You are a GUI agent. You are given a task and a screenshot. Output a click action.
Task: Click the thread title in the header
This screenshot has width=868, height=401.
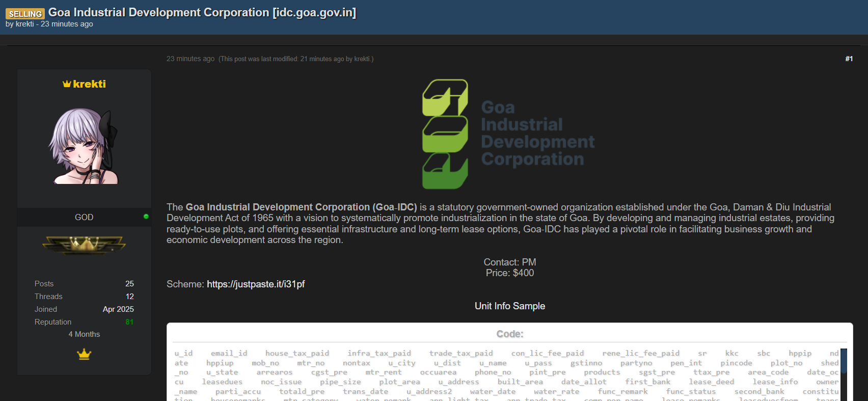point(202,12)
